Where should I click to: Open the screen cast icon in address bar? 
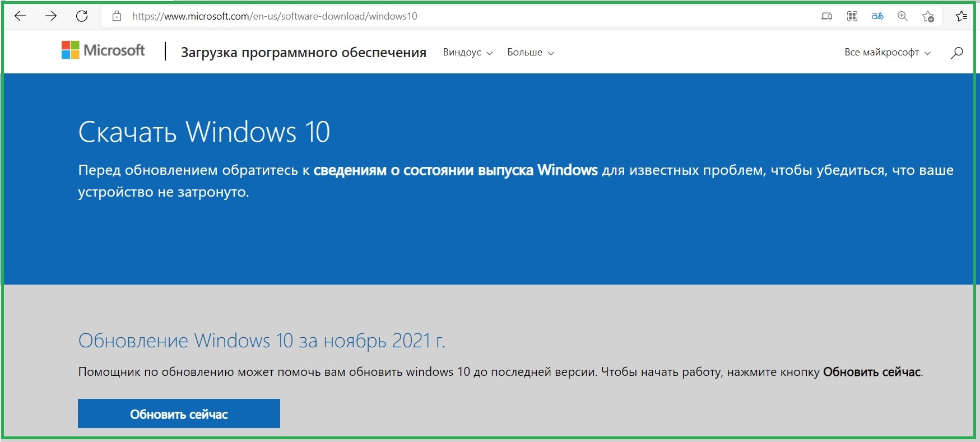pyautogui.click(x=826, y=16)
